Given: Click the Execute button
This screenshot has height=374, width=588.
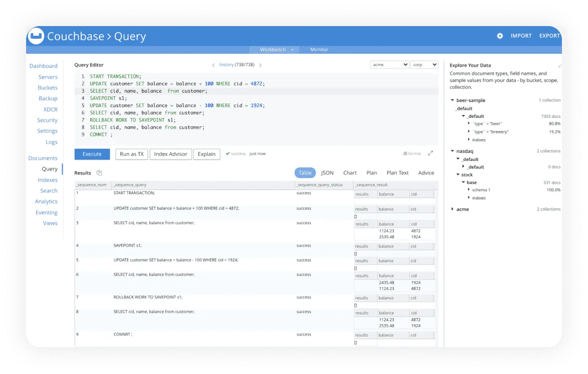Looking at the screenshot, I should tap(92, 154).
